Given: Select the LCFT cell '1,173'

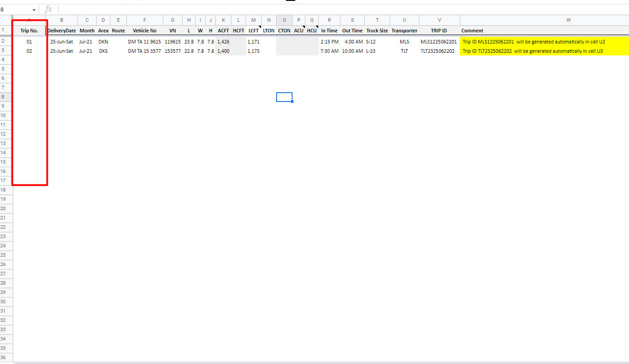Looking at the screenshot, I should [254, 51].
